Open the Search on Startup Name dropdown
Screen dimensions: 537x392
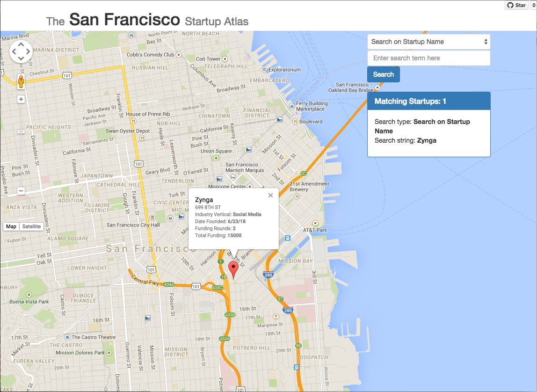click(x=428, y=42)
